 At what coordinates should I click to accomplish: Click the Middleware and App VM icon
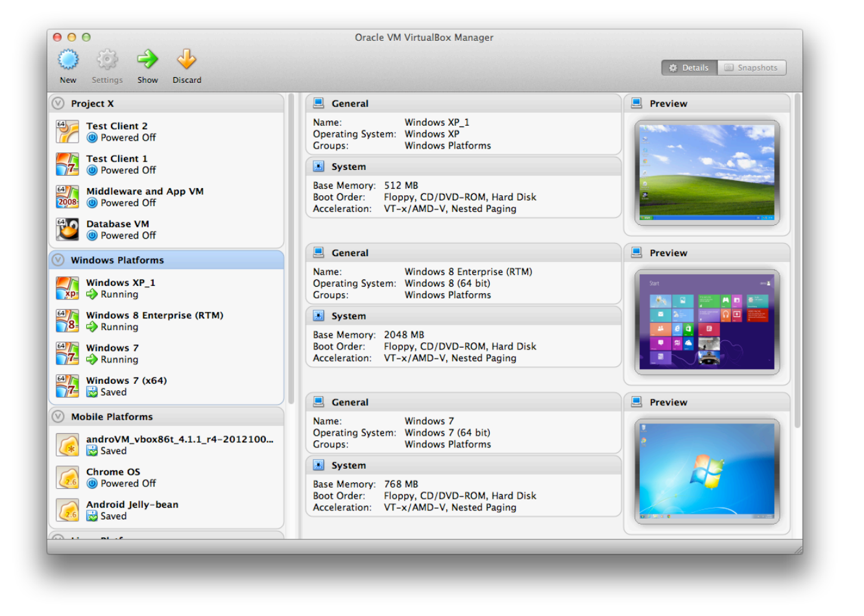[67, 196]
